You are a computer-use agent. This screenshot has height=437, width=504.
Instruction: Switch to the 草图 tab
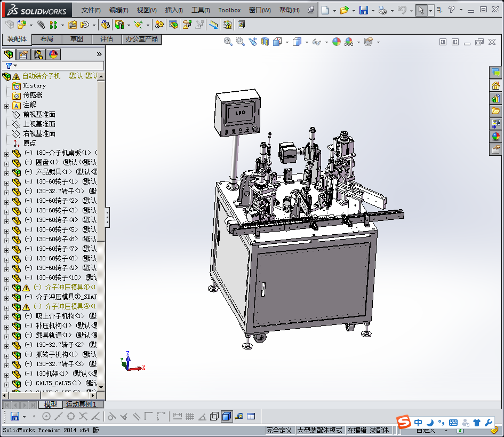tap(77, 39)
